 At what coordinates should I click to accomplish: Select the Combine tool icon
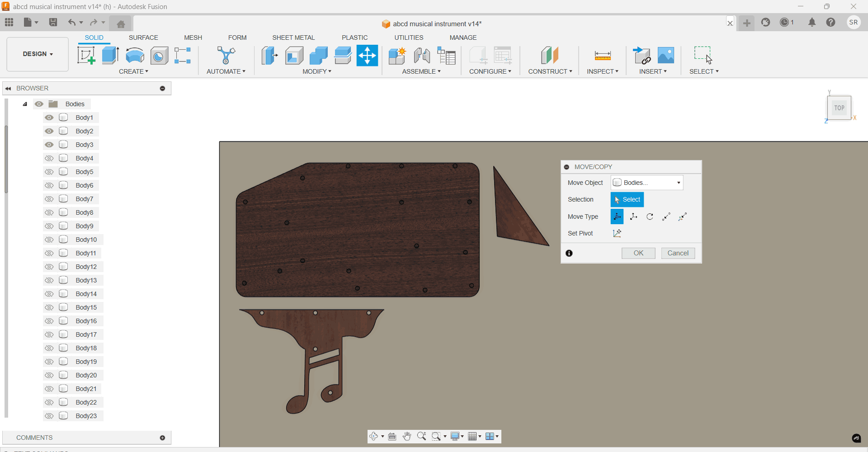pos(319,56)
